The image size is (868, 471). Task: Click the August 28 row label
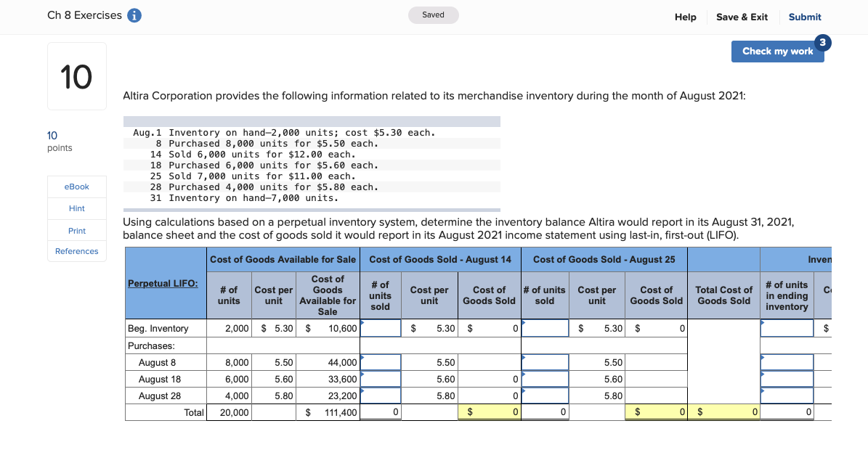coord(159,396)
